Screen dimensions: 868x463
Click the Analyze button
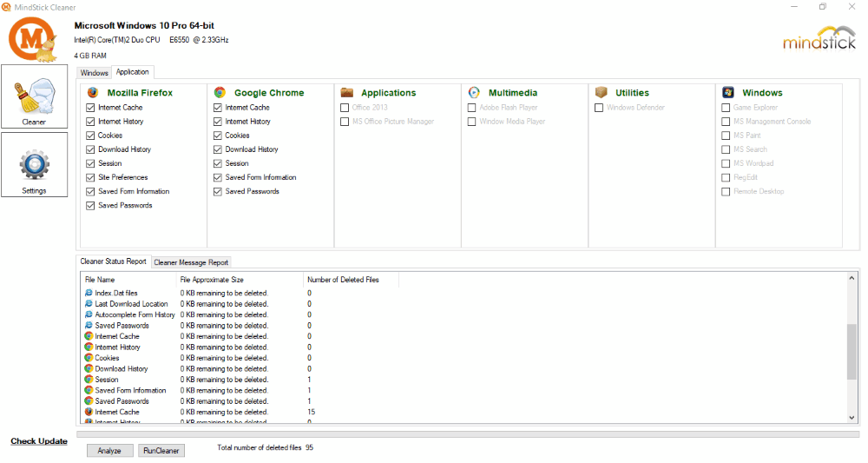(109, 451)
